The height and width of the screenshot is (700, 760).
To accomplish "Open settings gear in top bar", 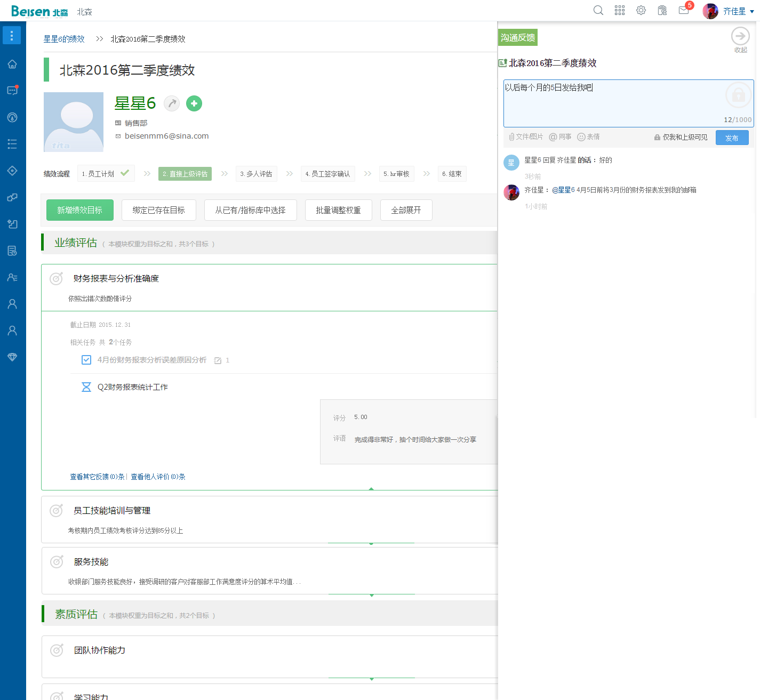I will pyautogui.click(x=641, y=11).
